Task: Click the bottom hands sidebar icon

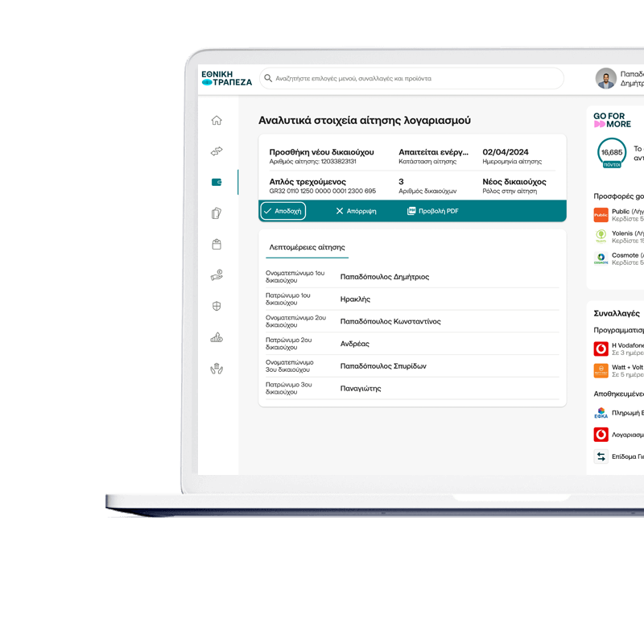Action: pos(217,369)
